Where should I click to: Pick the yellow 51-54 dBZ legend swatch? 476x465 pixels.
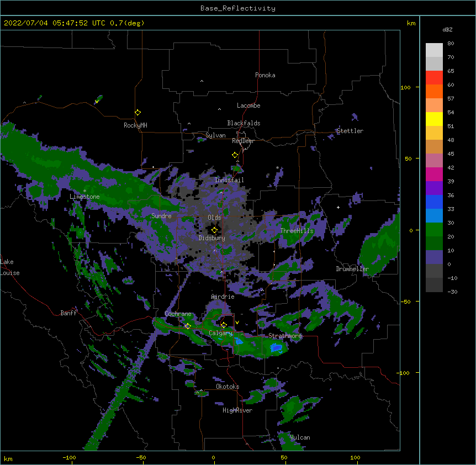[434, 119]
